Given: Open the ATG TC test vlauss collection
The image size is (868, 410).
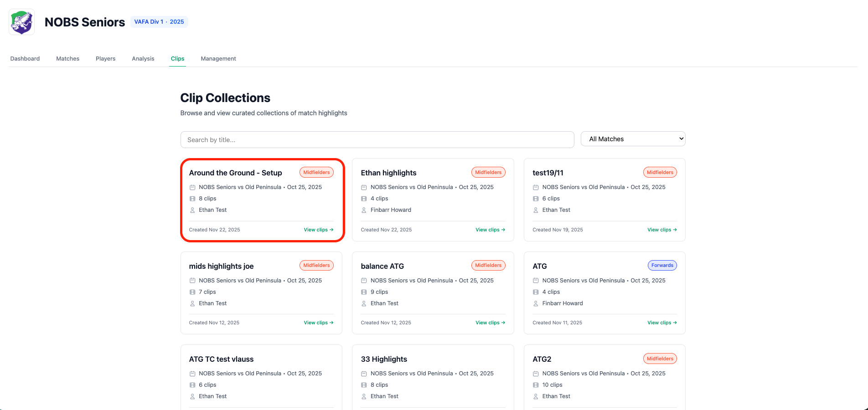Looking at the screenshot, I should click(x=222, y=359).
